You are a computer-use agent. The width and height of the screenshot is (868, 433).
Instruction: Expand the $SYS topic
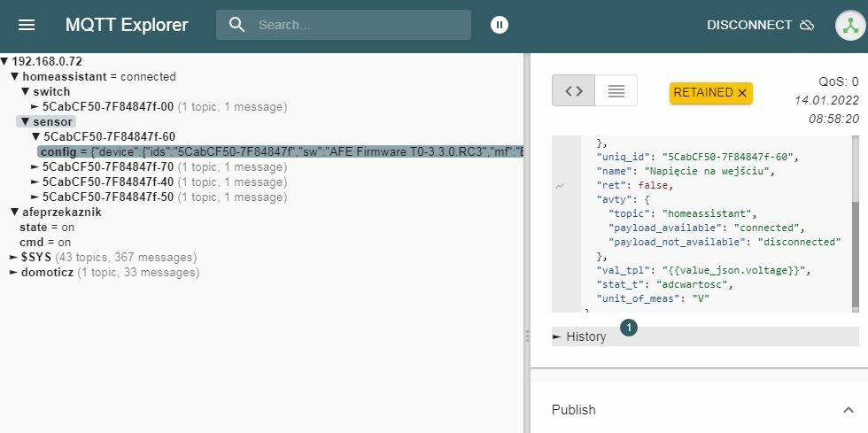pos(14,257)
